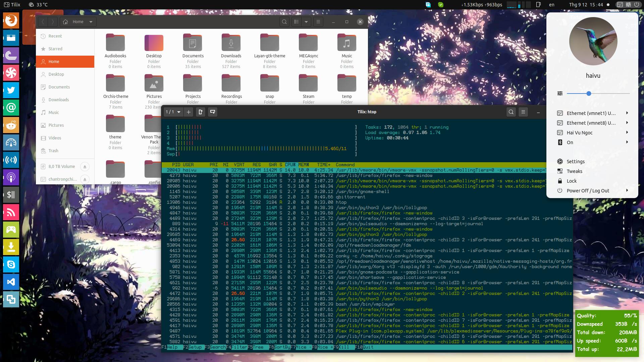The image size is (644, 362).
Task: Open the Files window hamburger menu
Action: coord(318,22)
